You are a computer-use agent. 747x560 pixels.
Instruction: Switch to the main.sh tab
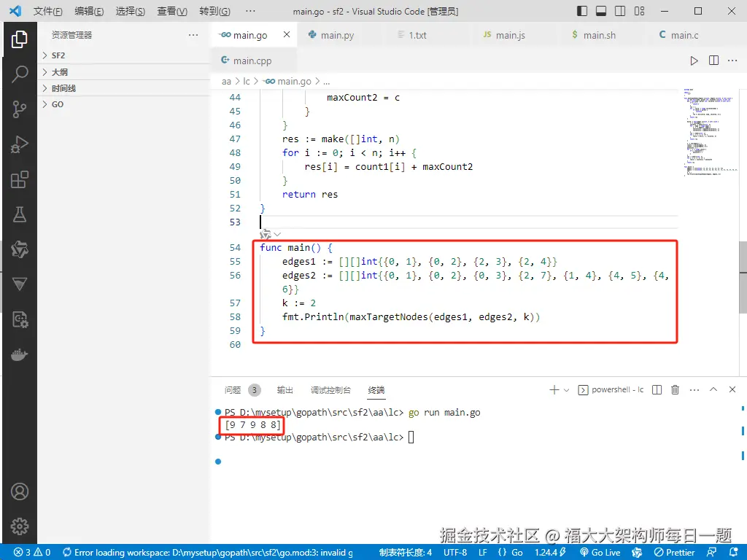pyautogui.click(x=600, y=35)
